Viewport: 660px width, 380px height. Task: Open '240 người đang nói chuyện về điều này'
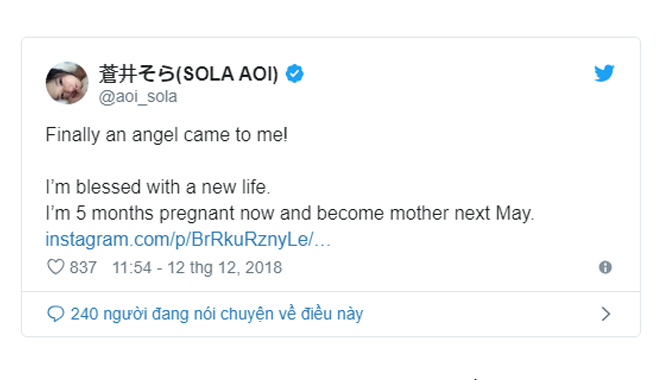217,314
